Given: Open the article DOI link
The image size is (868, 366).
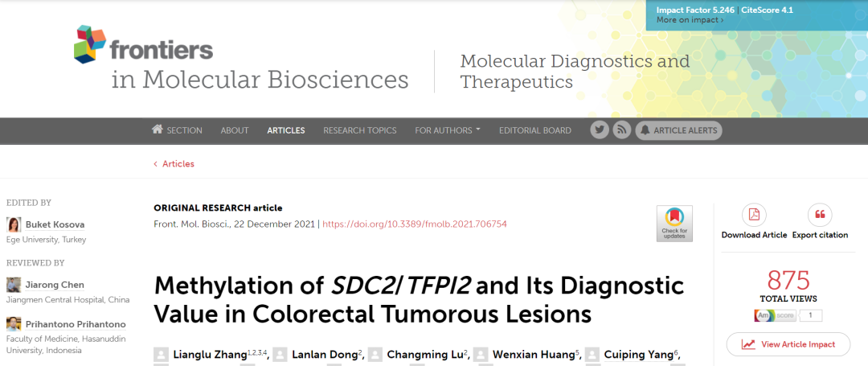Looking at the screenshot, I should [415, 224].
